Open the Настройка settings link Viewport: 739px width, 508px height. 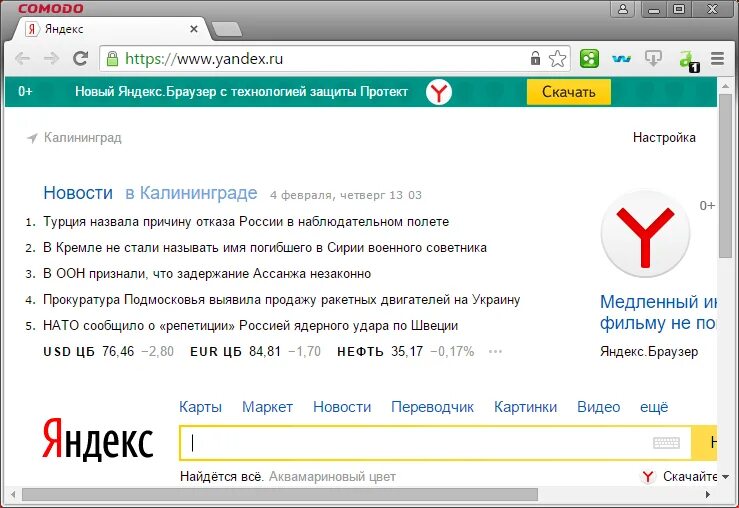664,137
